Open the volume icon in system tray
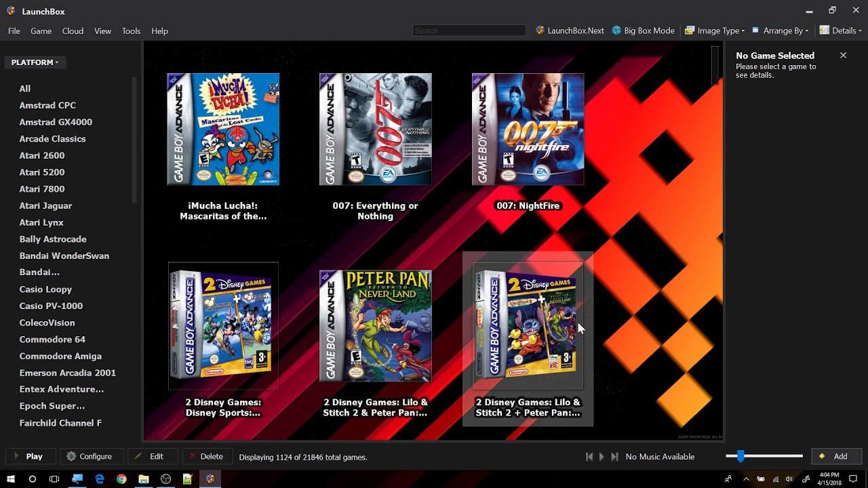Viewport: 868px width, 488px height. tap(789, 479)
